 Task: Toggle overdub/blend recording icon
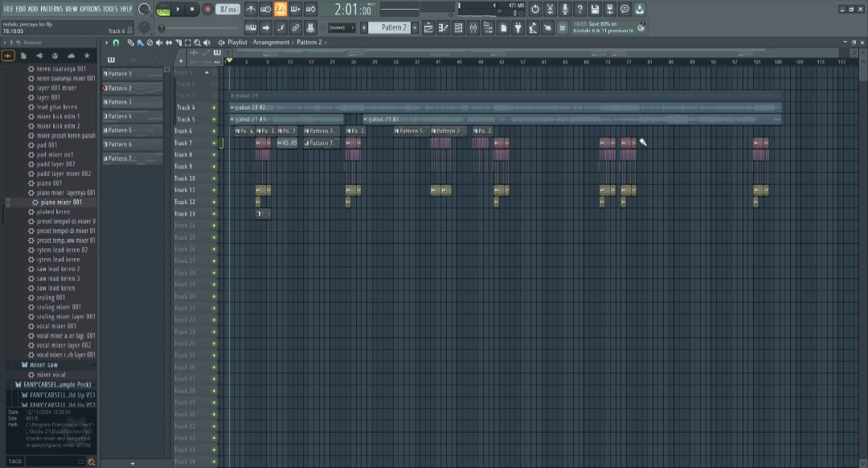click(296, 9)
